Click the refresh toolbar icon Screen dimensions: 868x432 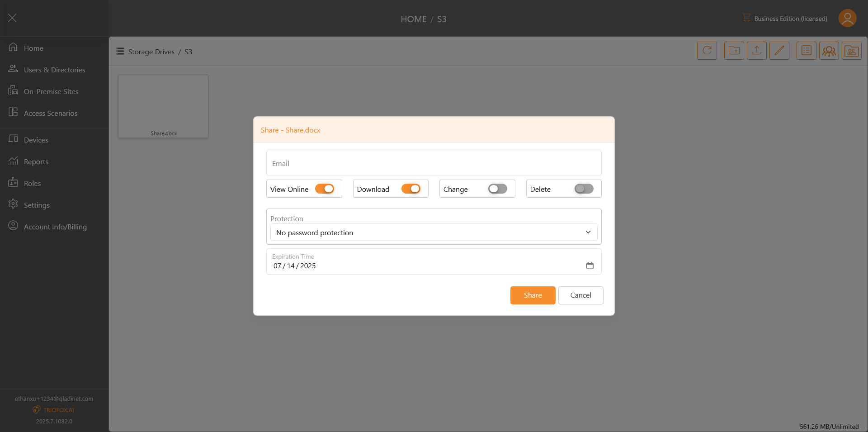707,51
